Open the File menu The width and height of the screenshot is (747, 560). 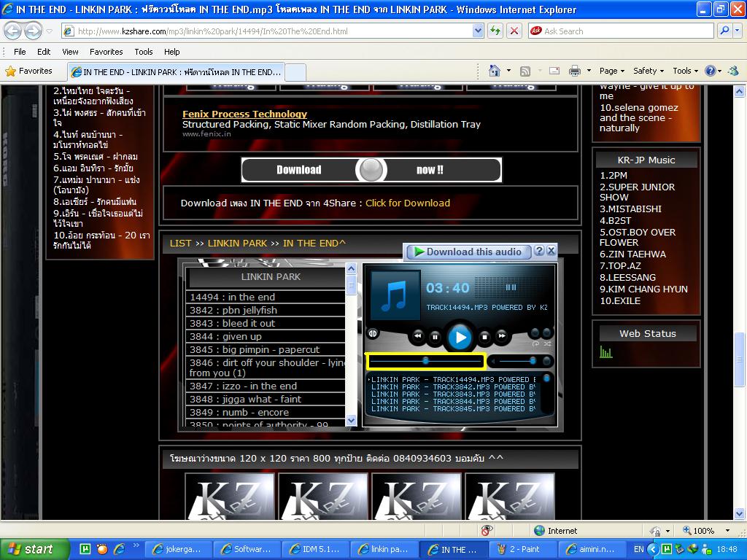(x=20, y=52)
